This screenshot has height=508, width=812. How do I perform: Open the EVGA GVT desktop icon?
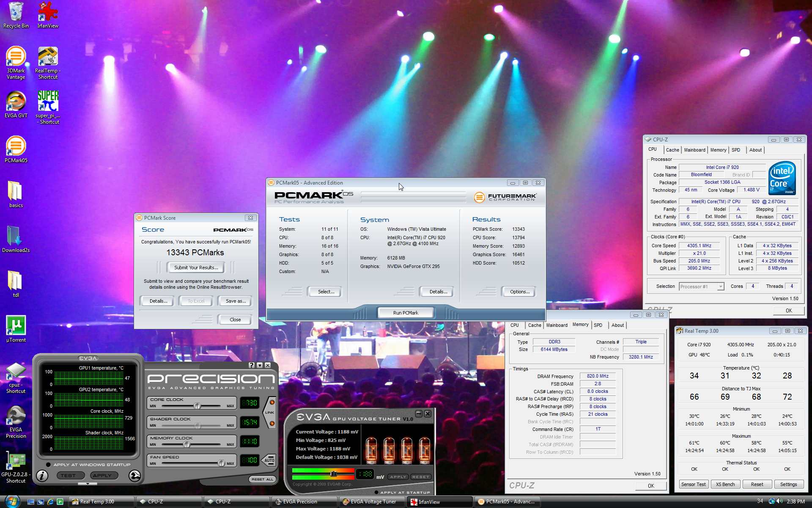pos(16,105)
